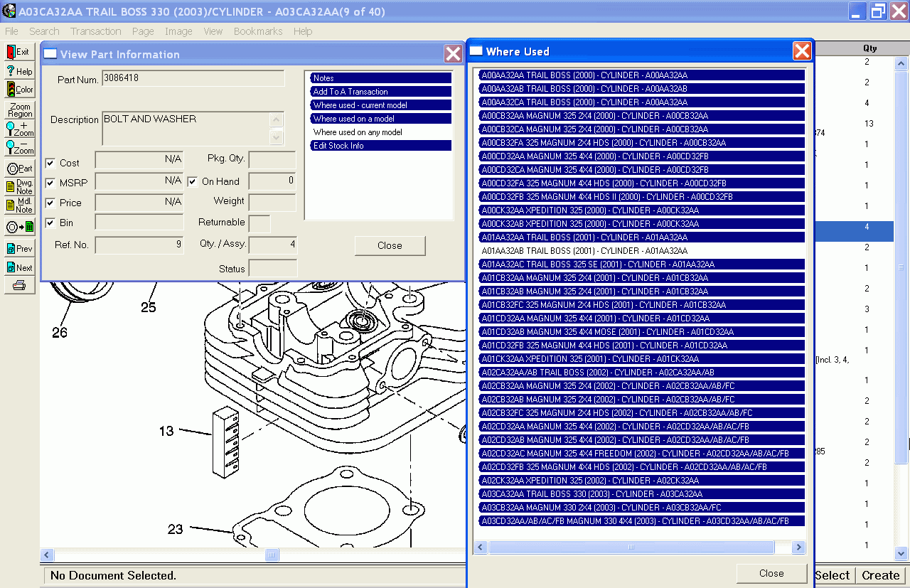Click Close in View Part Information dialog
The width and height of the screenshot is (910, 588).
click(390, 245)
